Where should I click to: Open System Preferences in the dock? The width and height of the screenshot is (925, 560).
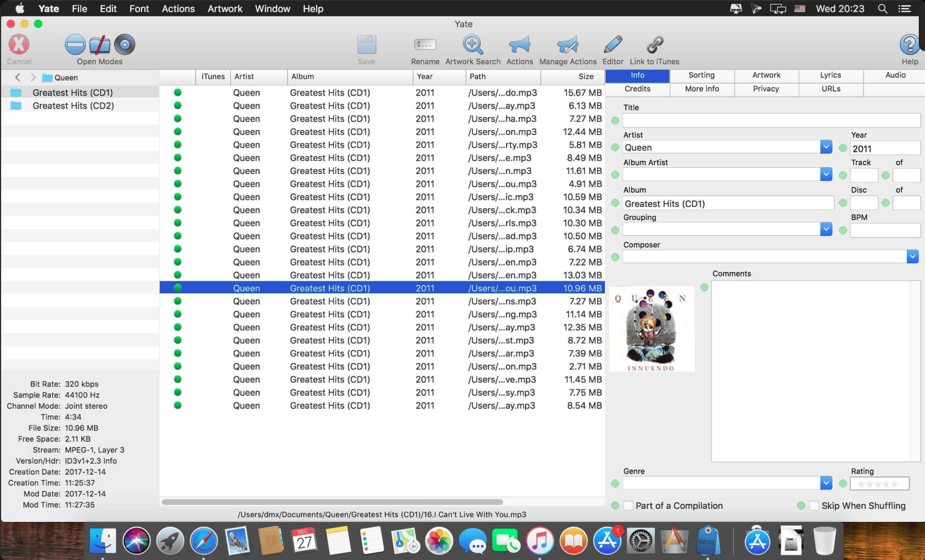[640, 541]
